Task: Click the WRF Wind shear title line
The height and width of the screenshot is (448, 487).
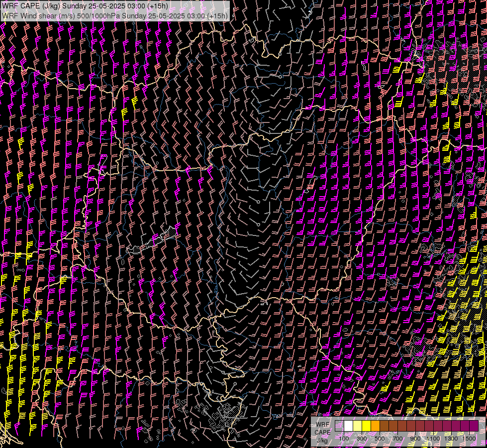Action: click(115, 16)
